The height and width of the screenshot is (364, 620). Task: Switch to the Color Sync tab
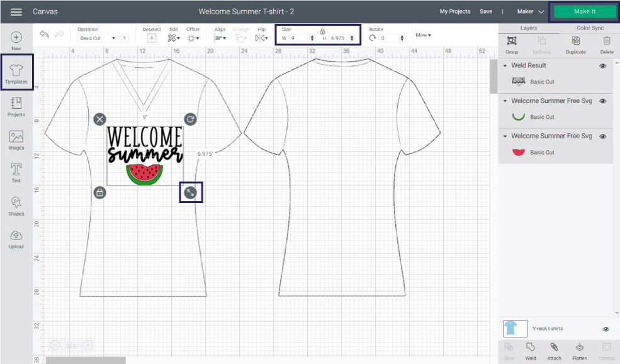click(x=589, y=28)
